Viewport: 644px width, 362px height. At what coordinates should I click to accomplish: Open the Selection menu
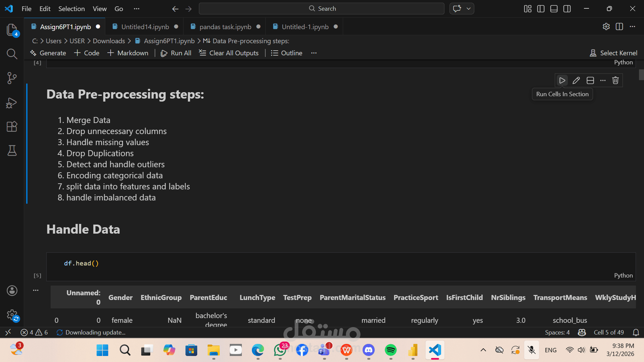(71, 9)
